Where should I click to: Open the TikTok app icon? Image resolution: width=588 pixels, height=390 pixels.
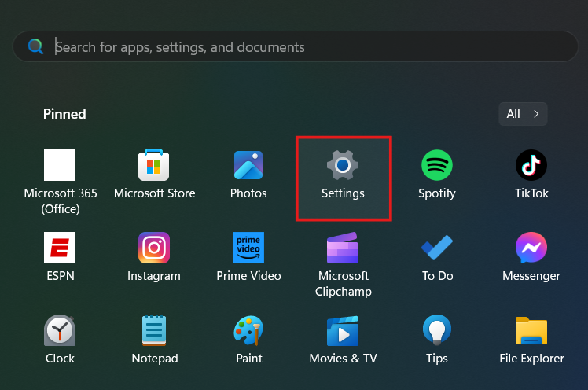point(531,166)
